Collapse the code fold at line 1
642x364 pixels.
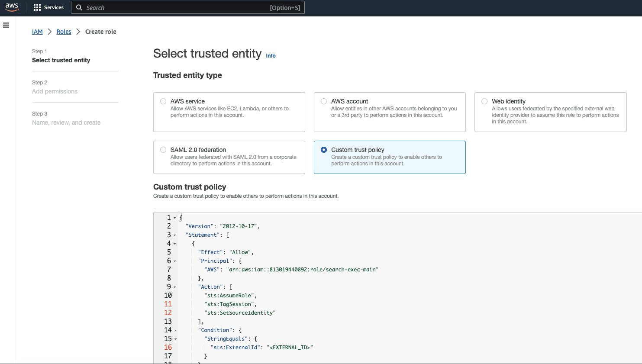(x=175, y=218)
